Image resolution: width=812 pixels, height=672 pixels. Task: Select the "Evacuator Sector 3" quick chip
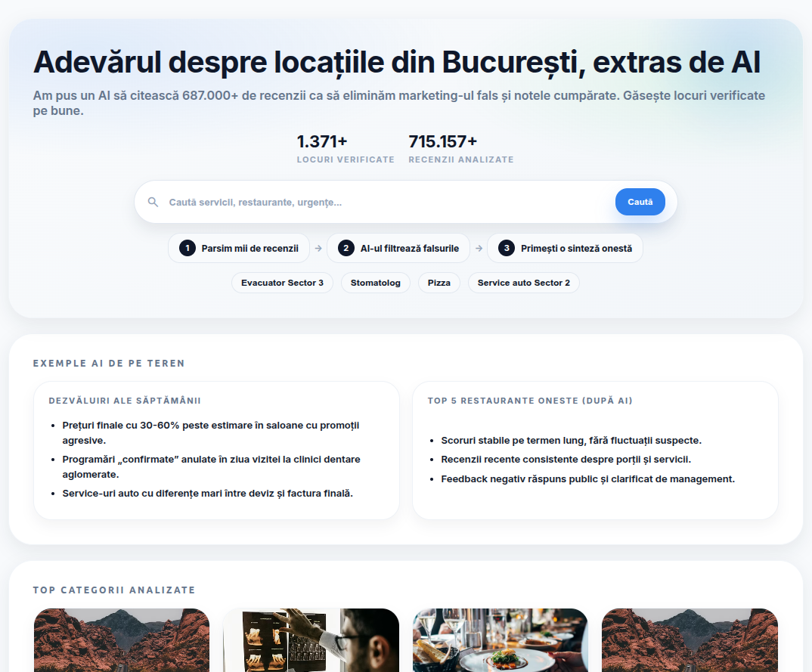tap(282, 282)
